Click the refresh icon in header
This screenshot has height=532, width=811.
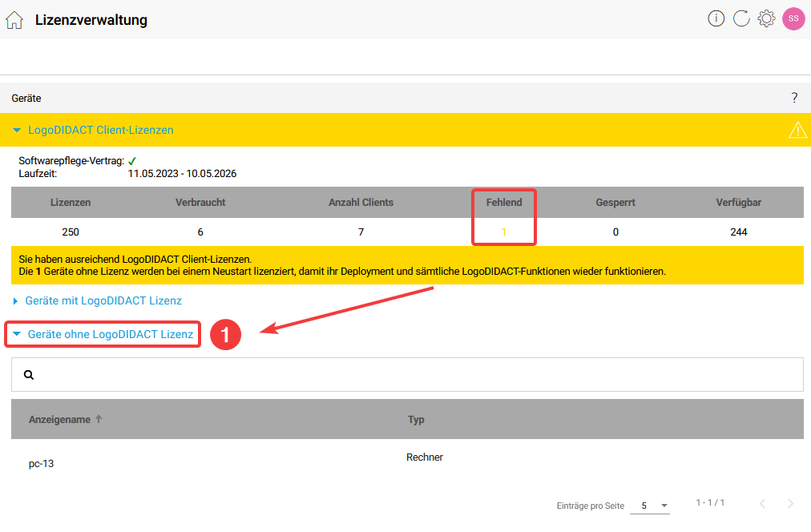pos(741,18)
